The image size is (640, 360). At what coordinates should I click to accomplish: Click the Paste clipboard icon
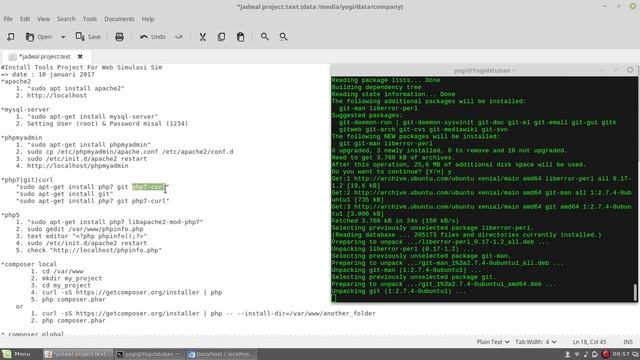click(240, 37)
